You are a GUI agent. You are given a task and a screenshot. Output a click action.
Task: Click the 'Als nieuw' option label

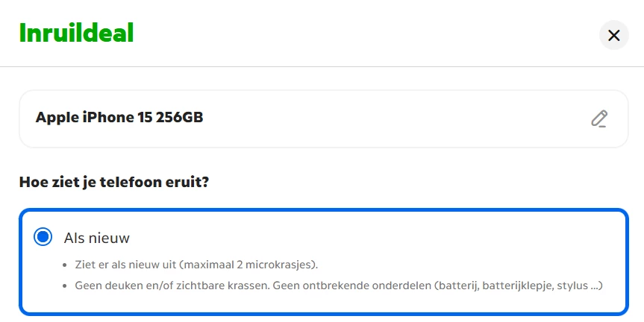pos(97,238)
